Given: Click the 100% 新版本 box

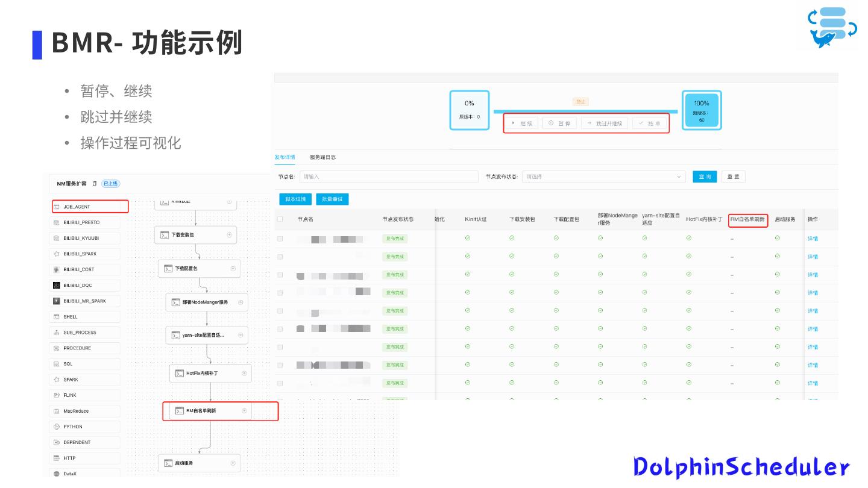Looking at the screenshot, I should [702, 110].
